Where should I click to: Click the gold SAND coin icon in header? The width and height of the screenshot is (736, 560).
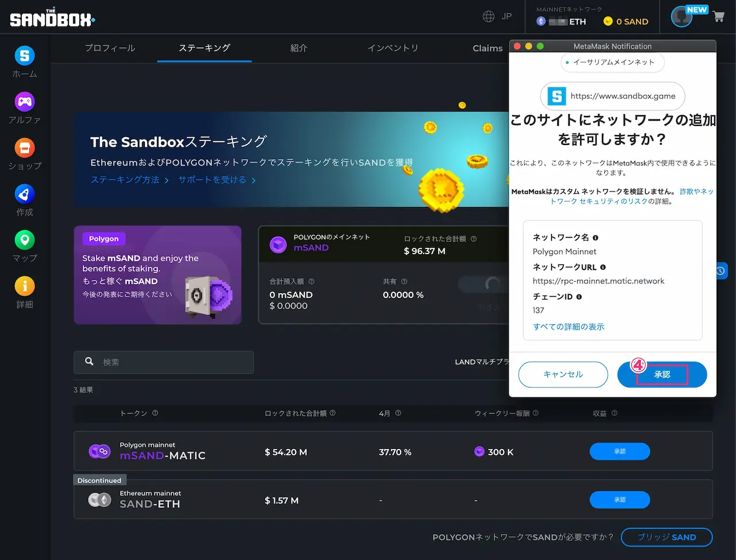(608, 21)
